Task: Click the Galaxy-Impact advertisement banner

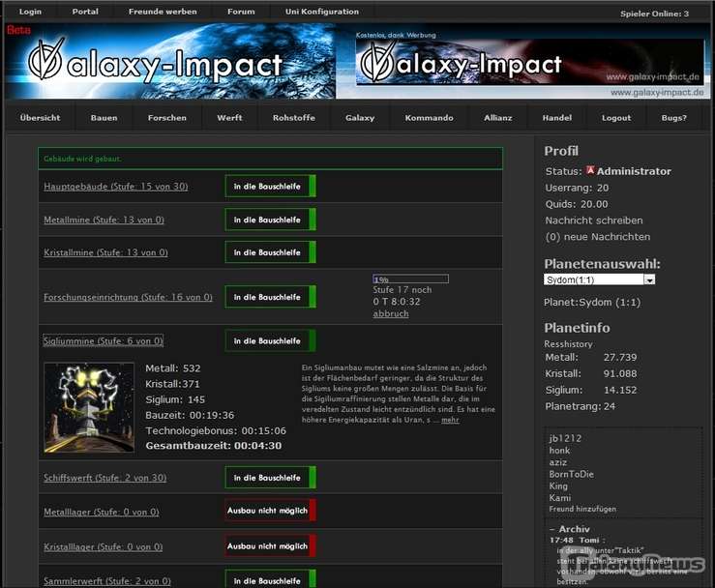Action: tap(530, 62)
